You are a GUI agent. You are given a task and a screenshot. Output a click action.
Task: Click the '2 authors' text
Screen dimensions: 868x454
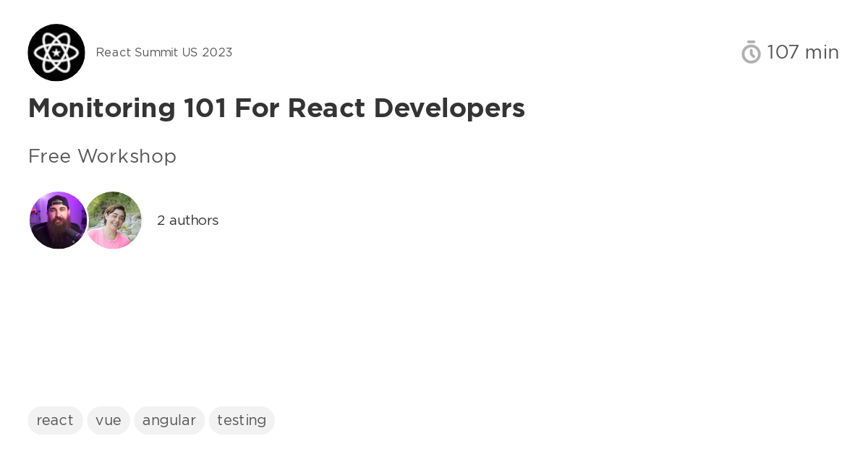[x=187, y=220]
